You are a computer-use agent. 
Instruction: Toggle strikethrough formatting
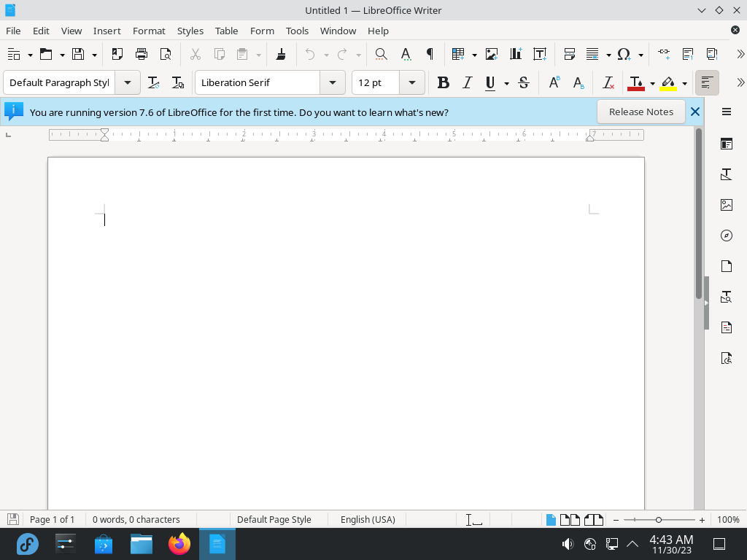coord(524,83)
